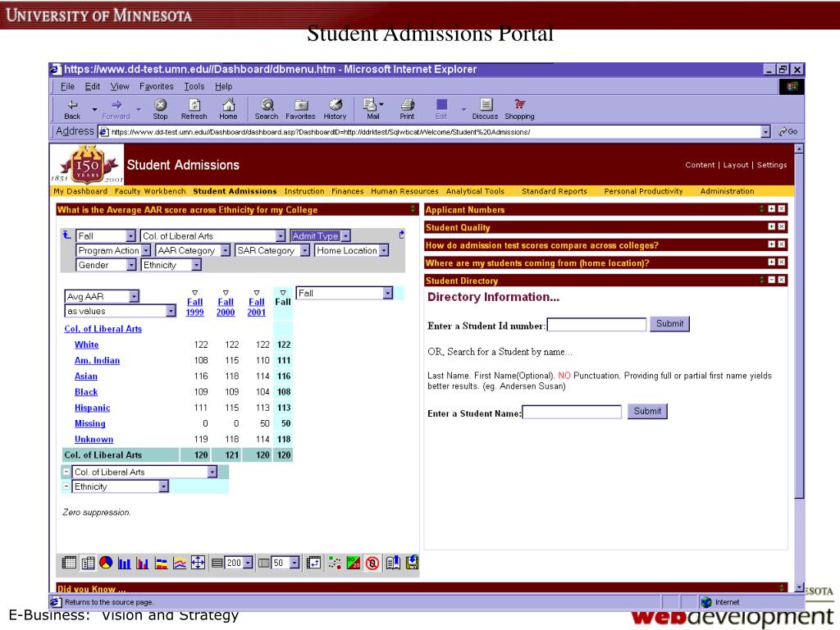Click the Am. Indian row link
Viewport: 840px width, 630px height.
click(x=97, y=361)
